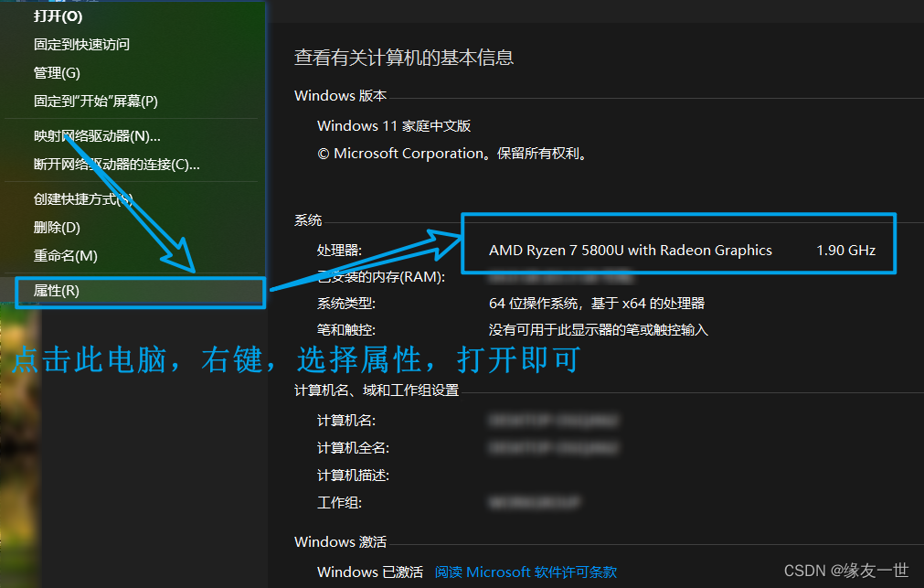The image size is (924, 588).
Task: Select the 计算机描述: label
Action: (x=353, y=476)
